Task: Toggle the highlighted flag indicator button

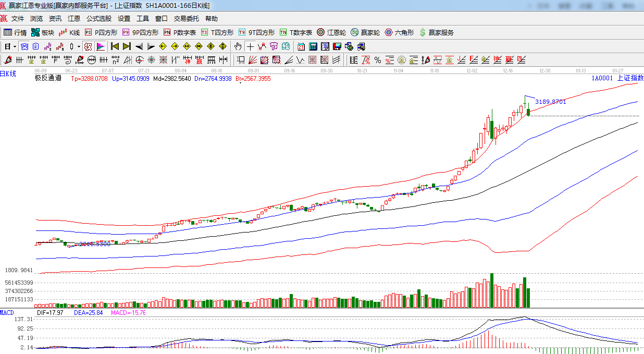Action: [101, 46]
